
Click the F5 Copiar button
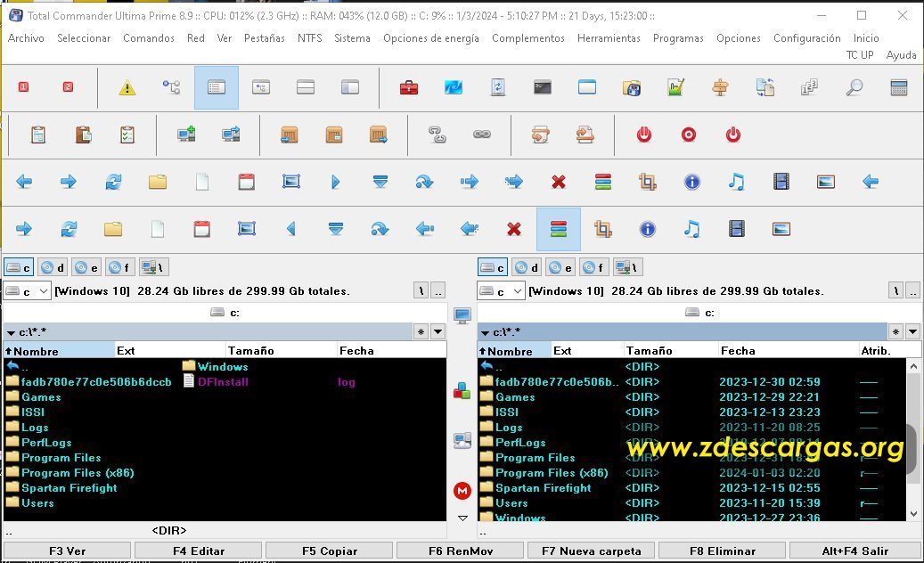click(x=330, y=551)
